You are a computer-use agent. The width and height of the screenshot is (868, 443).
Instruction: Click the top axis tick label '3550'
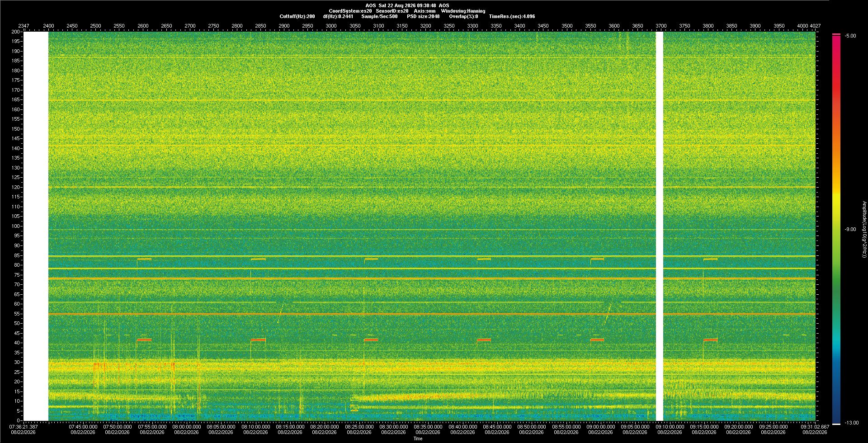590,26
